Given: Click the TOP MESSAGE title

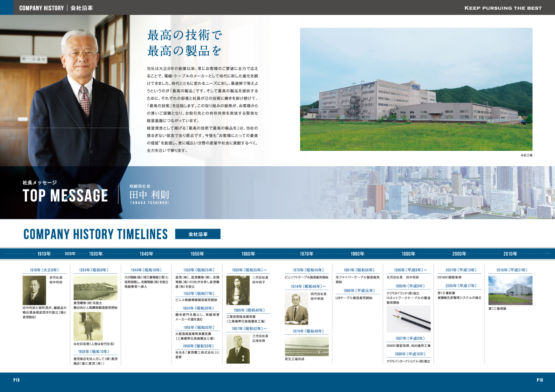Looking at the screenshot, I should (x=65, y=196).
